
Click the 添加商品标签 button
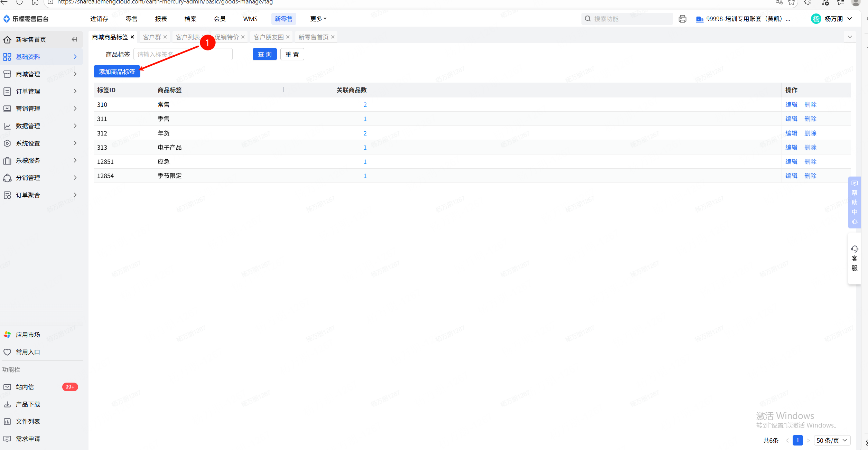[117, 72]
